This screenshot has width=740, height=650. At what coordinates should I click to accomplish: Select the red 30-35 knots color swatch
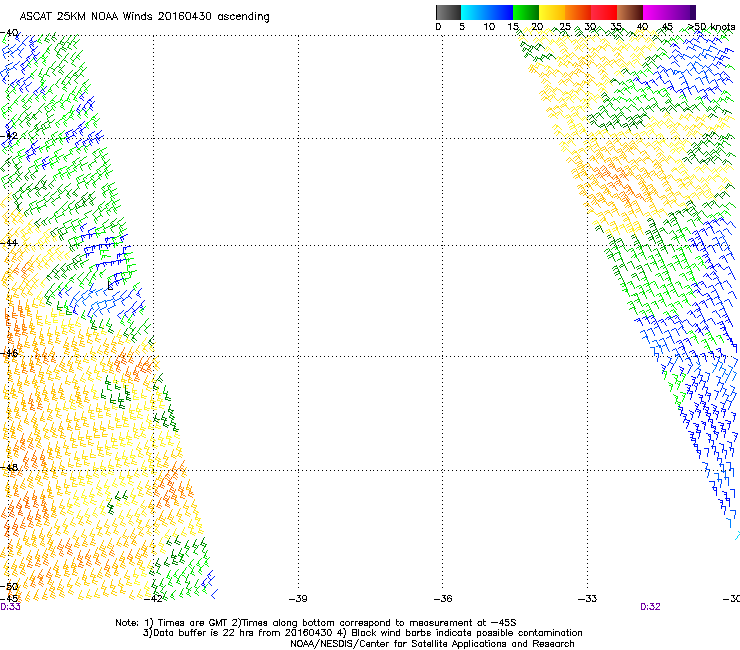click(604, 12)
